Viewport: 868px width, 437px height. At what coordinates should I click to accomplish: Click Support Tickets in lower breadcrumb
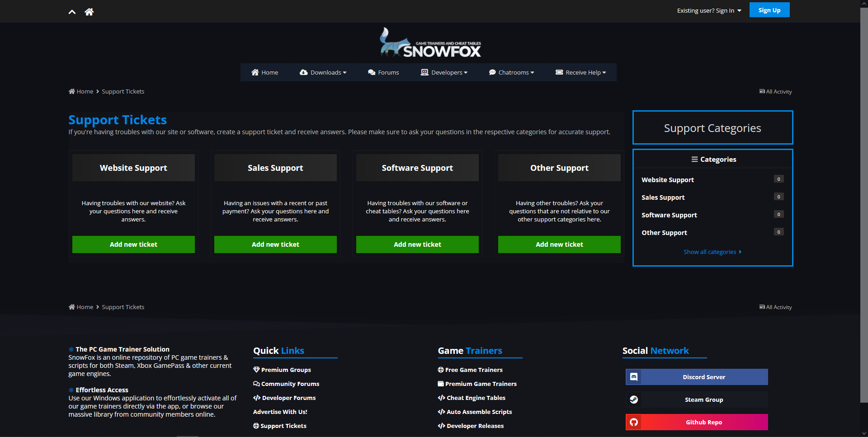pyautogui.click(x=123, y=307)
